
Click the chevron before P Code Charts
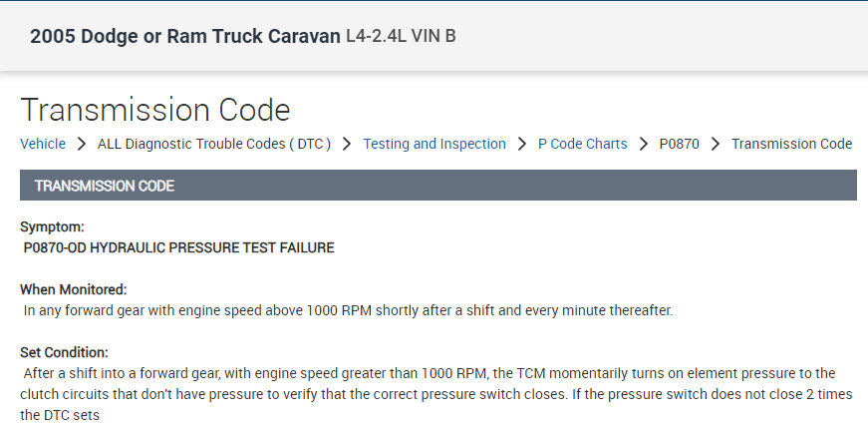click(x=522, y=144)
